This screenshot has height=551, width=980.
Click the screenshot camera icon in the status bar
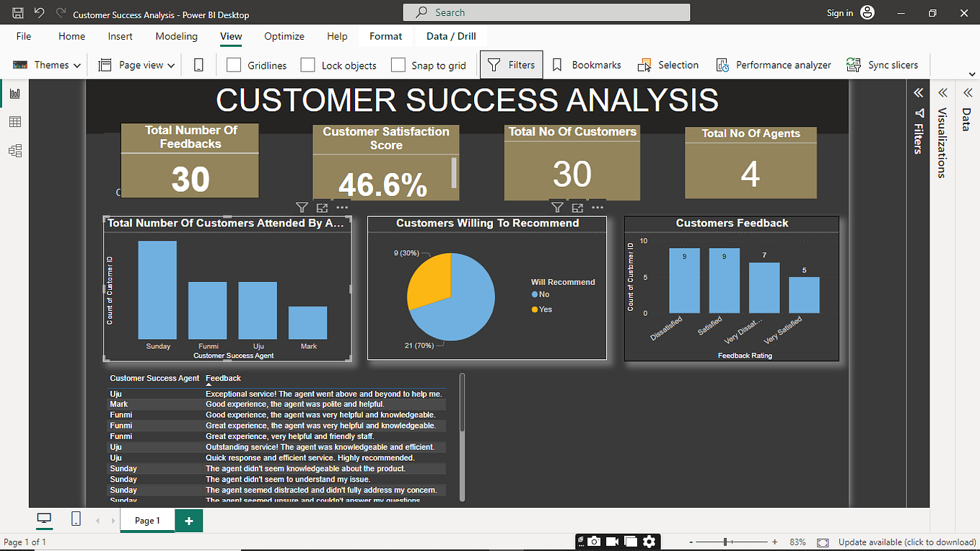tap(594, 542)
